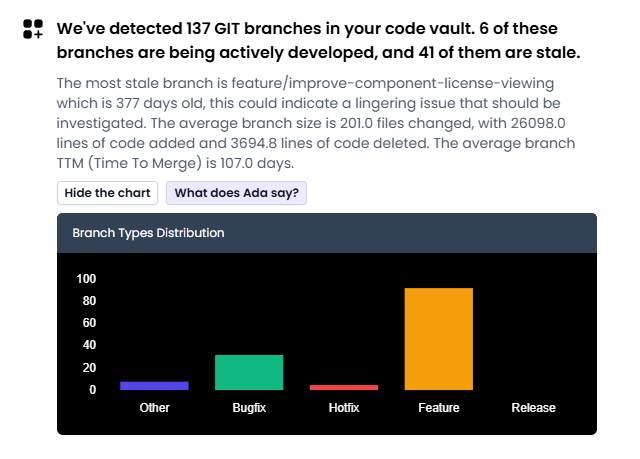Click the 0 value on the y-axis
This screenshot has height=459, width=640.
93,390
